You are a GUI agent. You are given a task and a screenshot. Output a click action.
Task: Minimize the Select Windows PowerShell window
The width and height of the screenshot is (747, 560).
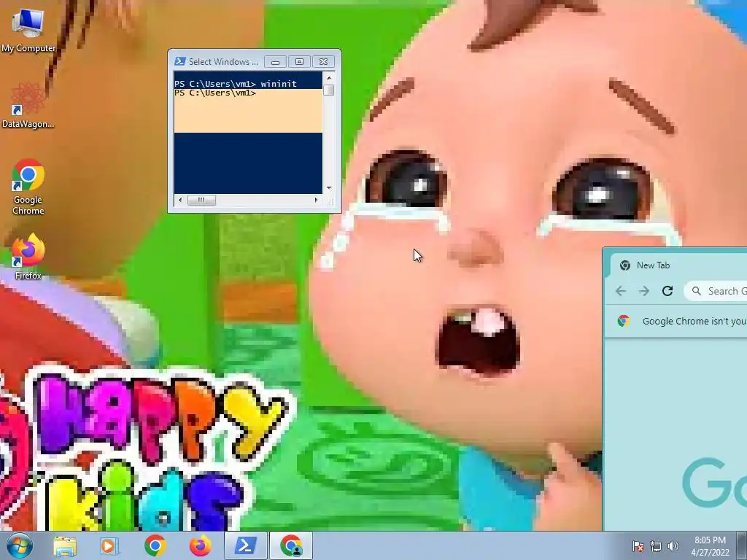[x=275, y=61]
